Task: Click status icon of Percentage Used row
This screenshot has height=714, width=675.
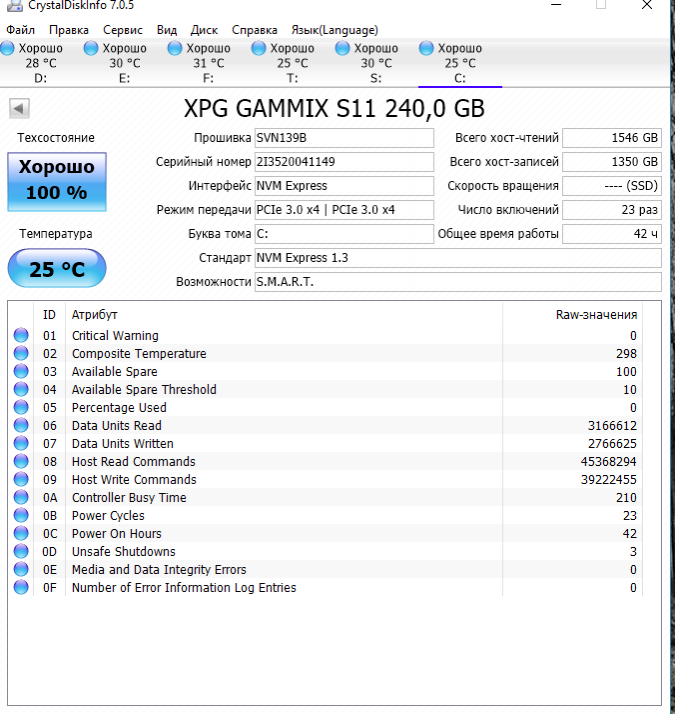Action: pos(21,408)
